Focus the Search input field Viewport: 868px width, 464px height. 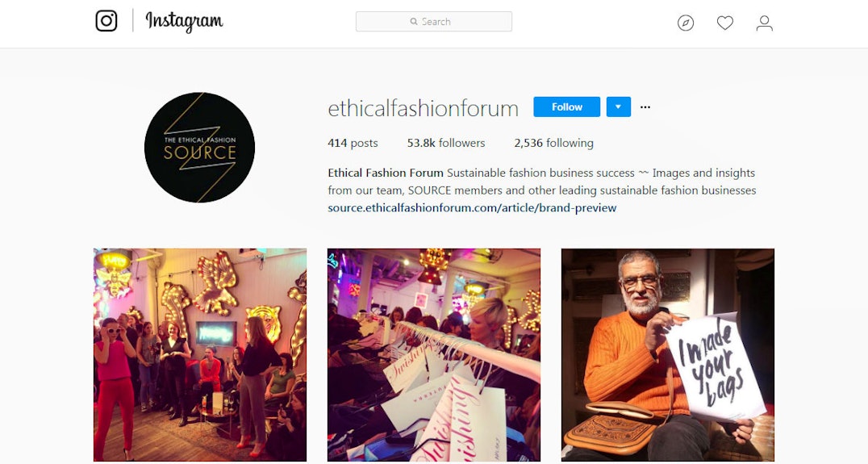[x=433, y=22]
